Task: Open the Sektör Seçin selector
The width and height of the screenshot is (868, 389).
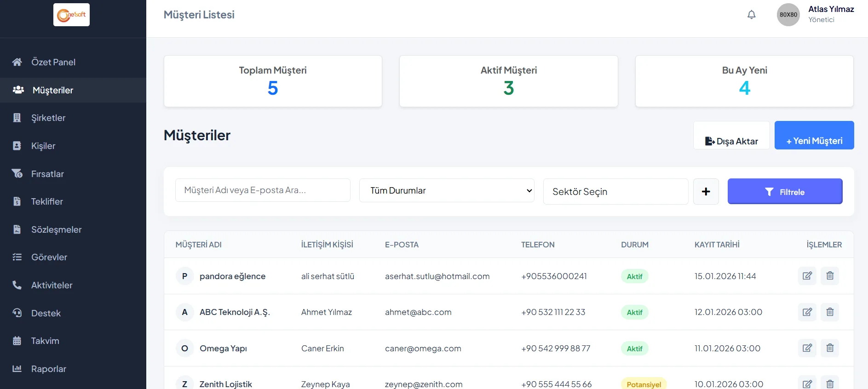Action: [615, 191]
